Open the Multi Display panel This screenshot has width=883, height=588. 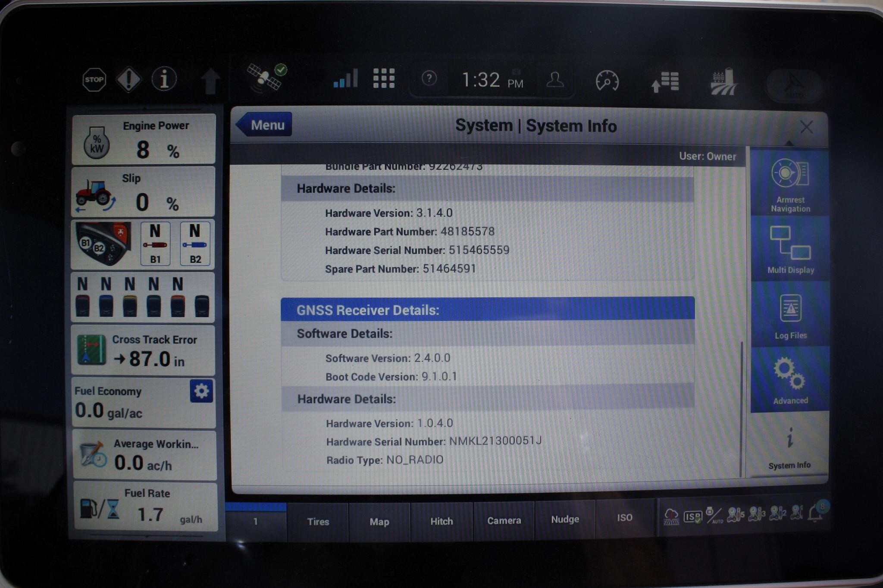(790, 249)
